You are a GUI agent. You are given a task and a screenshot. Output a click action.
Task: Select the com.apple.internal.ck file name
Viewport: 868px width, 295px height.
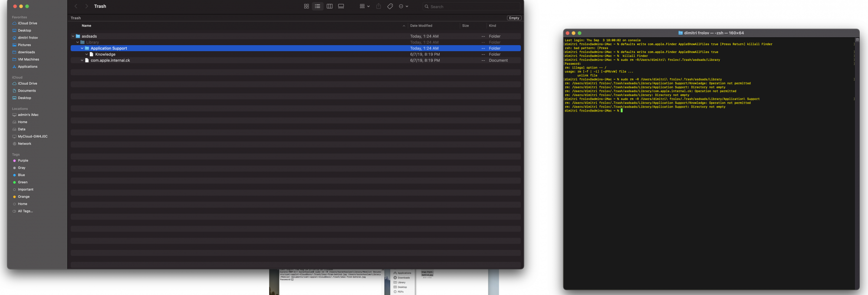pyautogui.click(x=110, y=61)
